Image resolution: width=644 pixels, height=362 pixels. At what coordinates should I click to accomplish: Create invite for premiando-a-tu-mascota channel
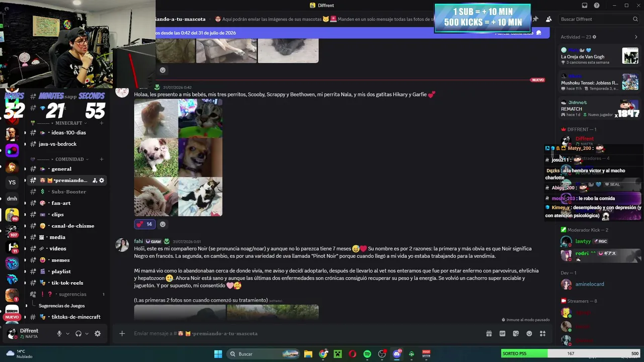pos(95,180)
